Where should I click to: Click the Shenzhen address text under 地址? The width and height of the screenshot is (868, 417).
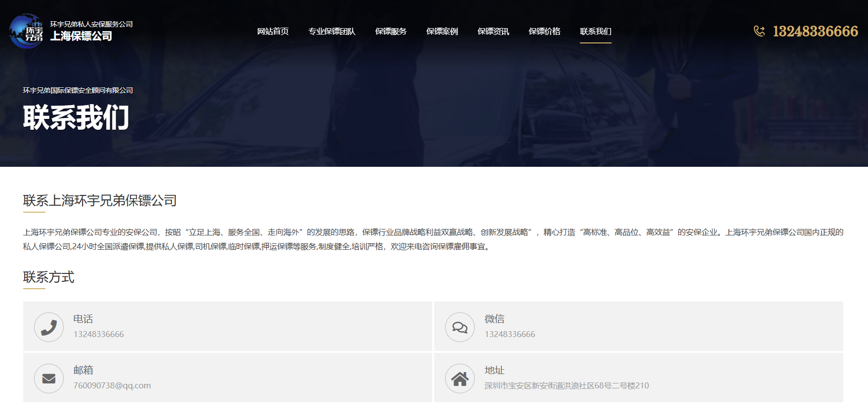[567, 385]
